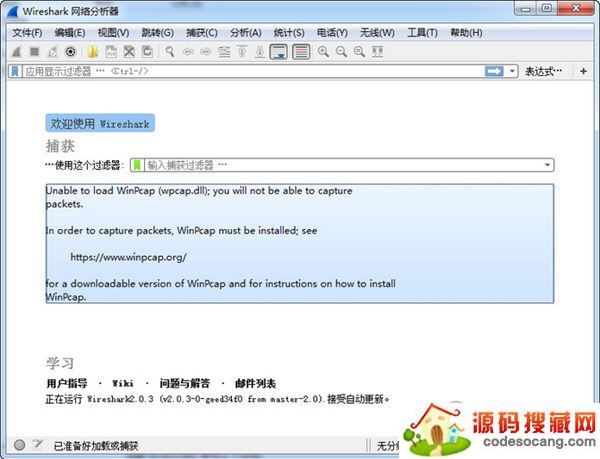Open the 视图(V) menu

coord(113,33)
